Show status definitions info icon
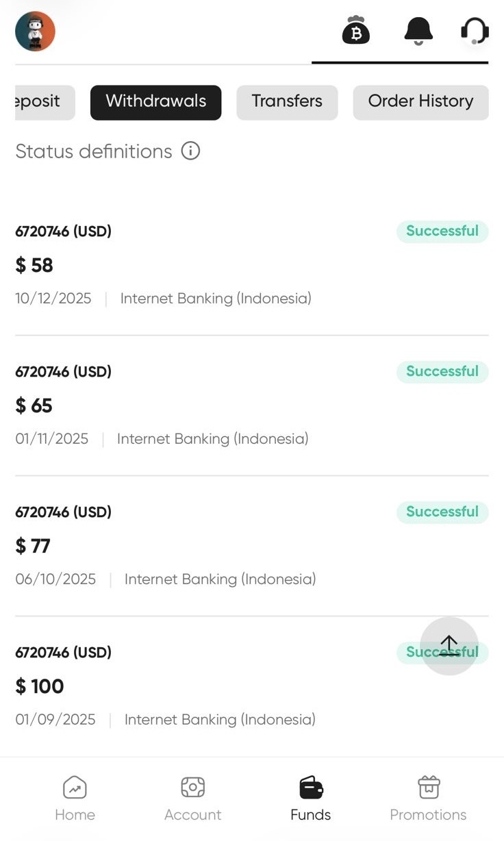The width and height of the screenshot is (504, 841). pos(190,151)
